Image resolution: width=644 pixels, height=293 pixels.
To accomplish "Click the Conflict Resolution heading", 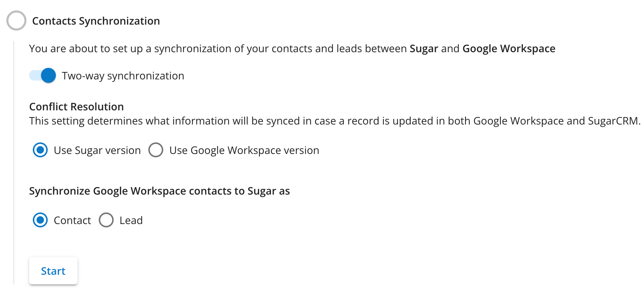I will (x=76, y=107).
